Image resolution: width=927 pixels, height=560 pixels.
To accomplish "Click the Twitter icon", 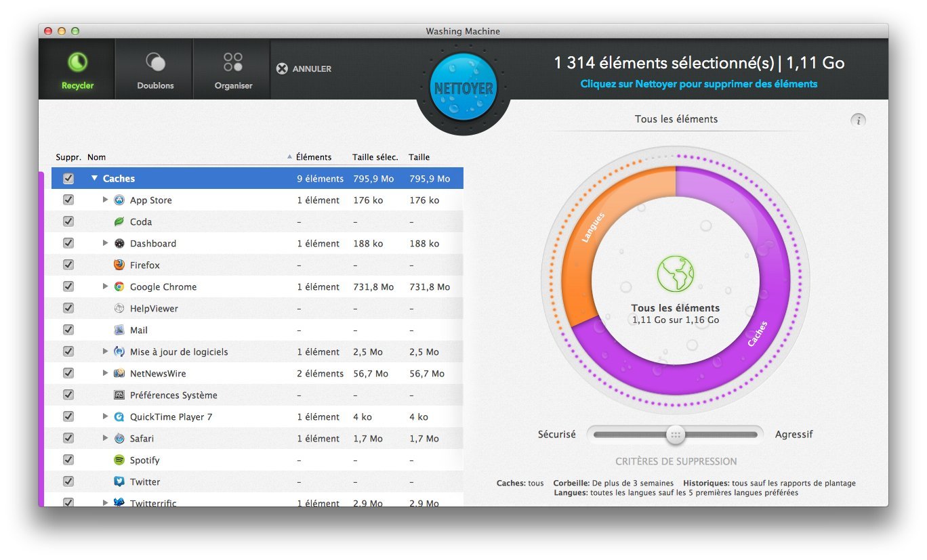I will [119, 481].
